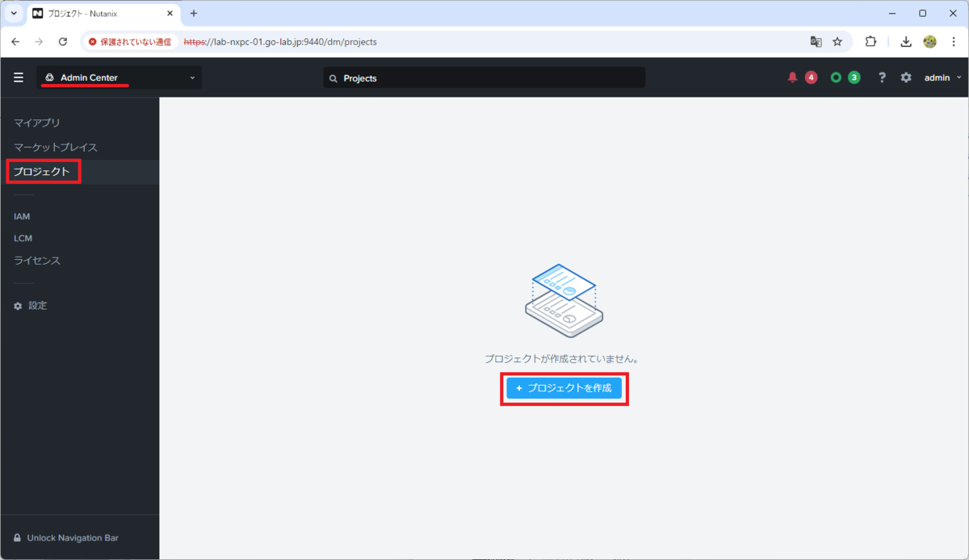
Task: Click the プロジェクトを作成 button
Action: (564, 388)
